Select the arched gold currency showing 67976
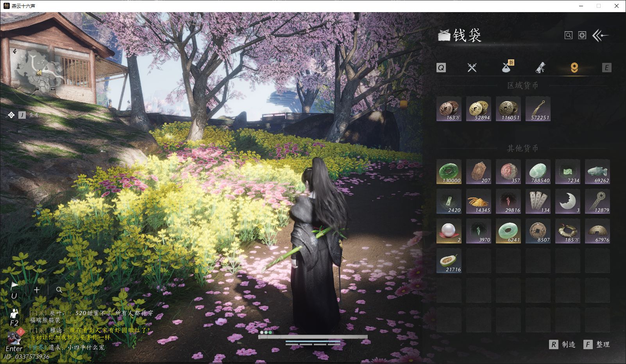 [x=597, y=231]
